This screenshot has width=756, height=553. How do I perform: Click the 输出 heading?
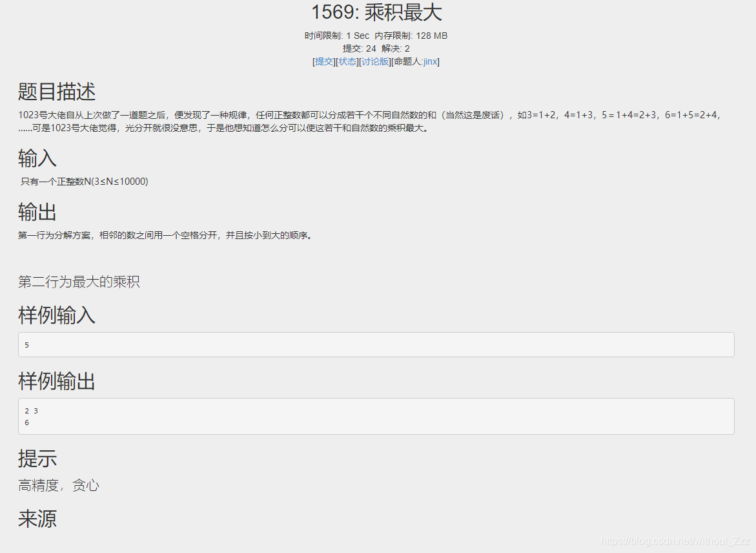pos(37,213)
